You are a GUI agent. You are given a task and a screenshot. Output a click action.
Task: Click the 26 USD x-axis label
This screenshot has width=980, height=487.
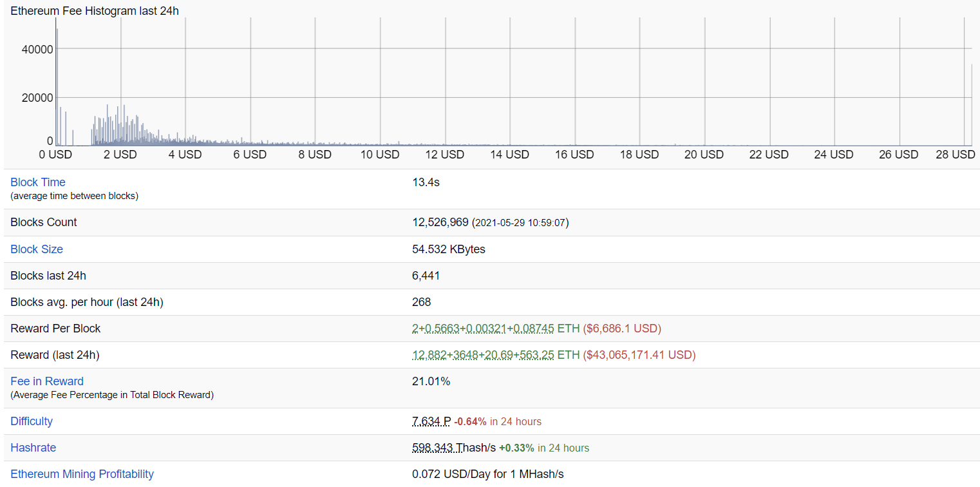[899, 155]
